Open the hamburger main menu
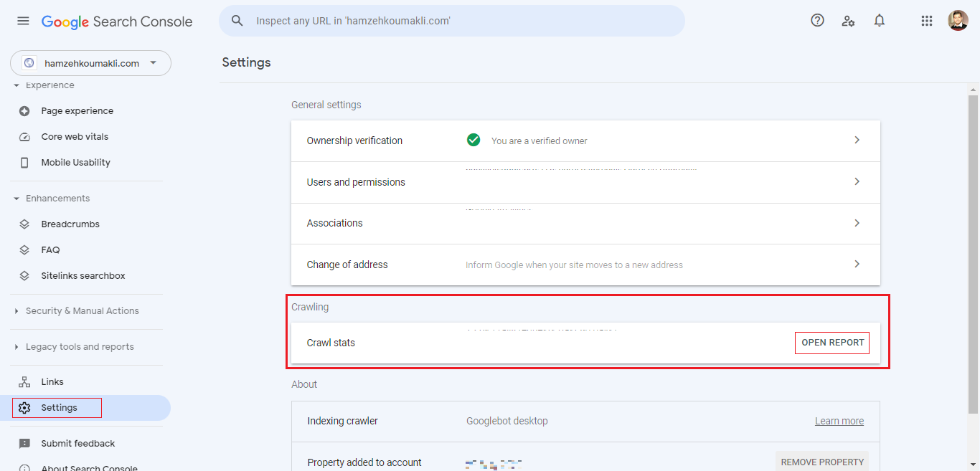The height and width of the screenshot is (471, 980). click(x=23, y=21)
